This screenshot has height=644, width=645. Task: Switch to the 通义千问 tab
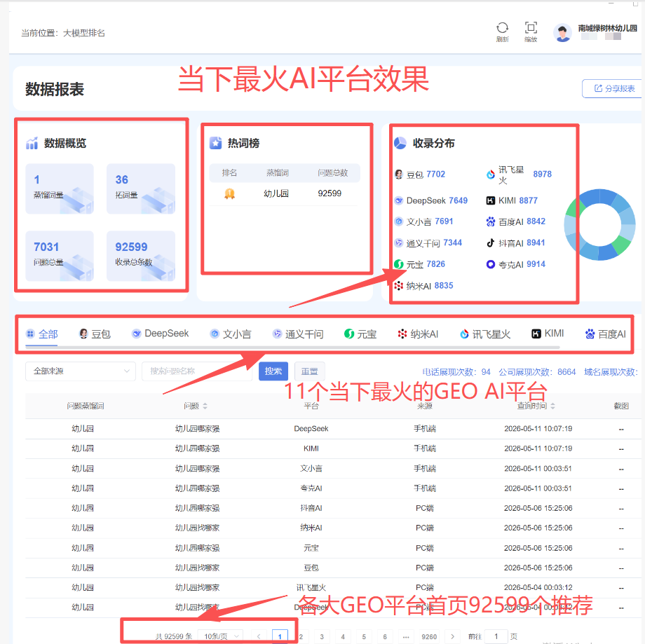click(x=298, y=334)
